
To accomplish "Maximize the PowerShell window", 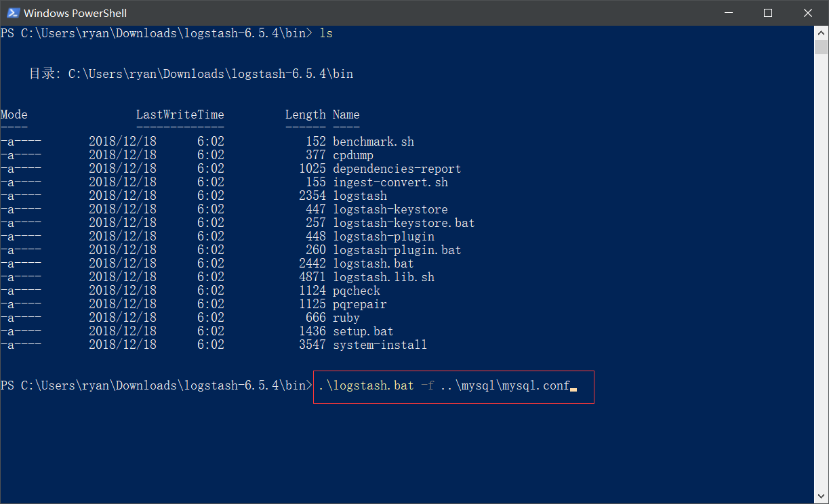I will pyautogui.click(x=767, y=13).
